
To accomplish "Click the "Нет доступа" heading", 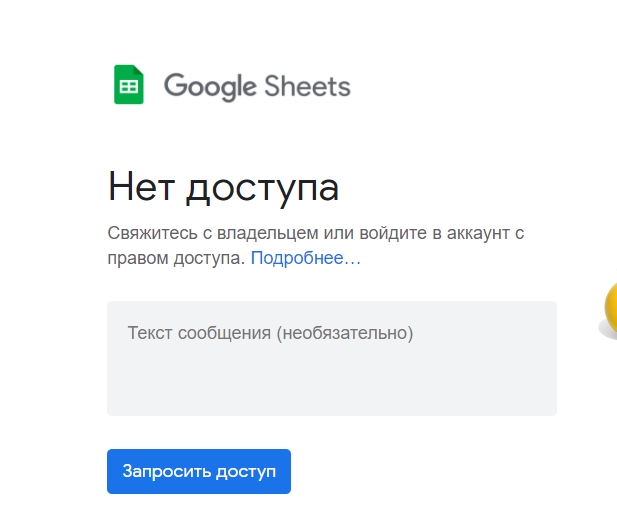I will tap(223, 187).
